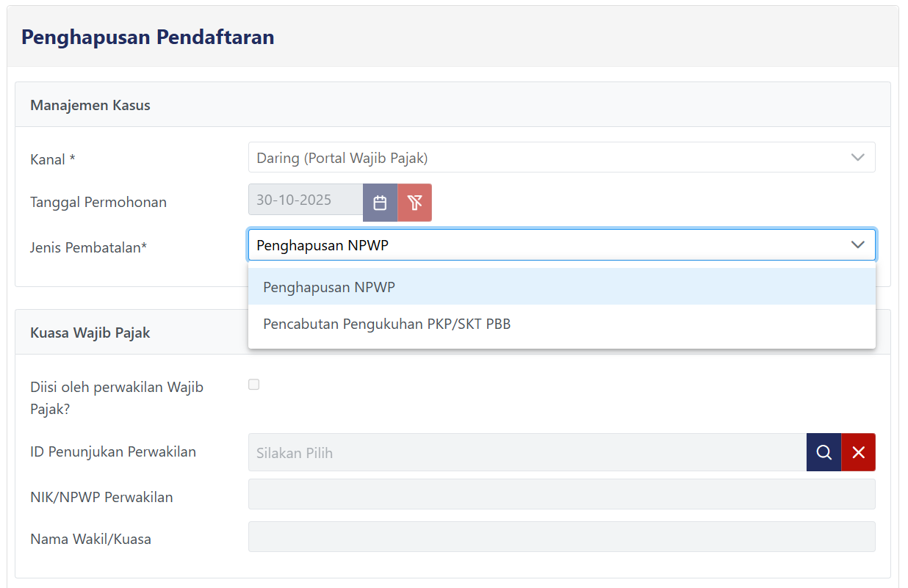Tick the Diisi oleh perwakilan Wajib Pajak checkbox

pyautogui.click(x=254, y=385)
